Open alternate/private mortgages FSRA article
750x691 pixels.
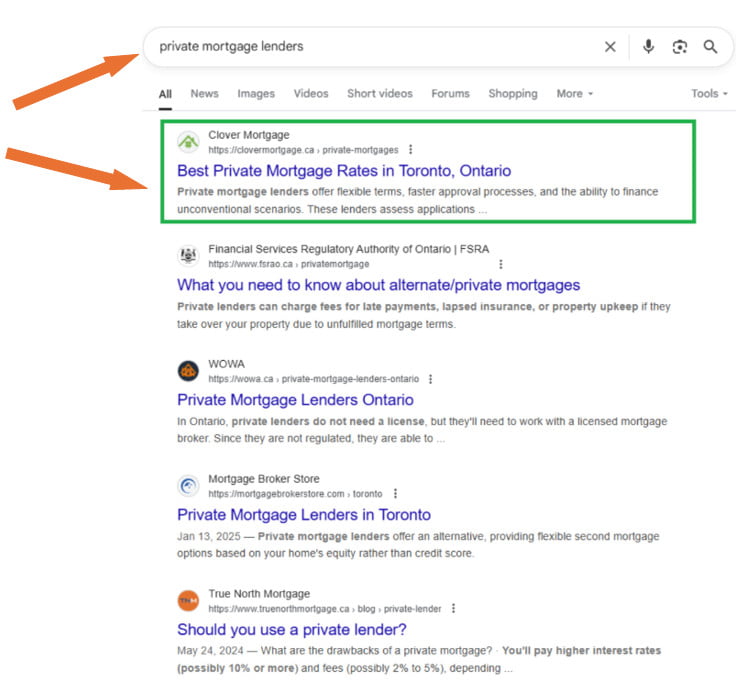[x=378, y=285]
